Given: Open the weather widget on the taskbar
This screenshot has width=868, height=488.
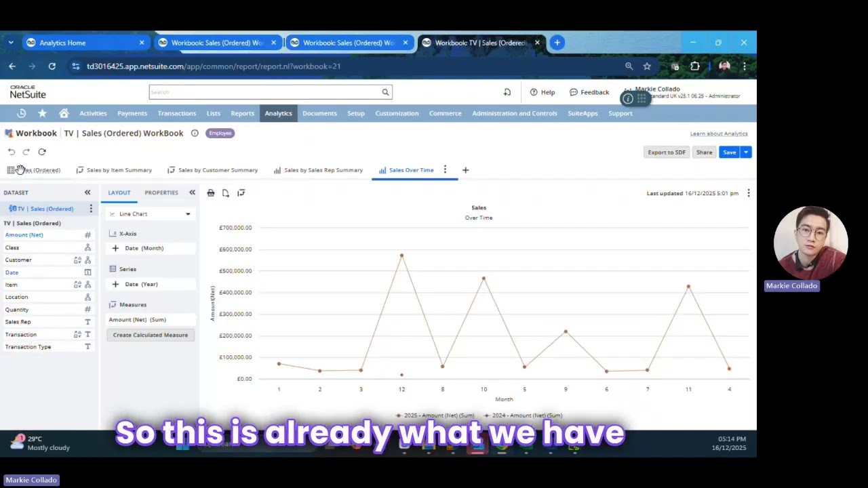Looking at the screenshot, I should coord(41,443).
